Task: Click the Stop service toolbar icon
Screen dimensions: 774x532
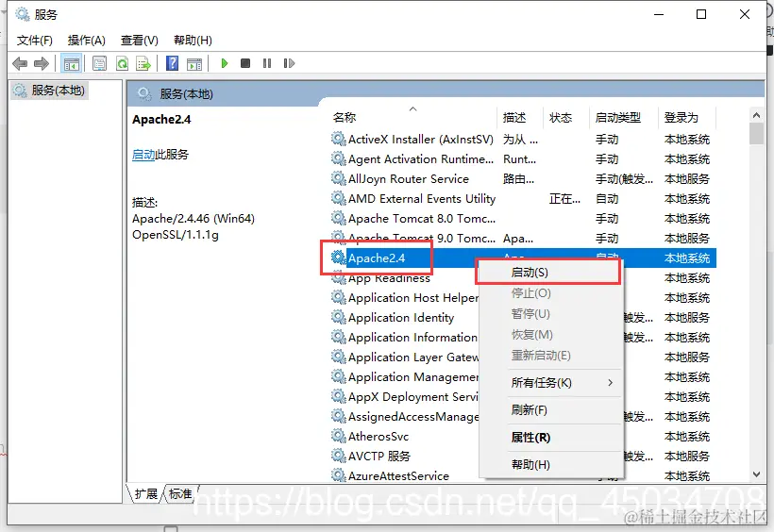Action: coord(245,63)
